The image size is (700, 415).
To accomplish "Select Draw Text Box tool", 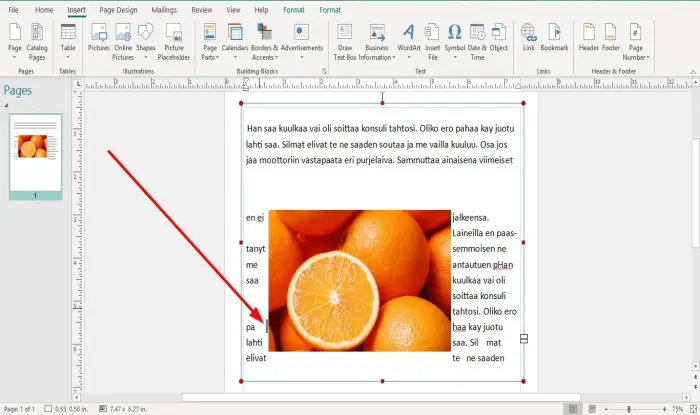I will pos(345,42).
